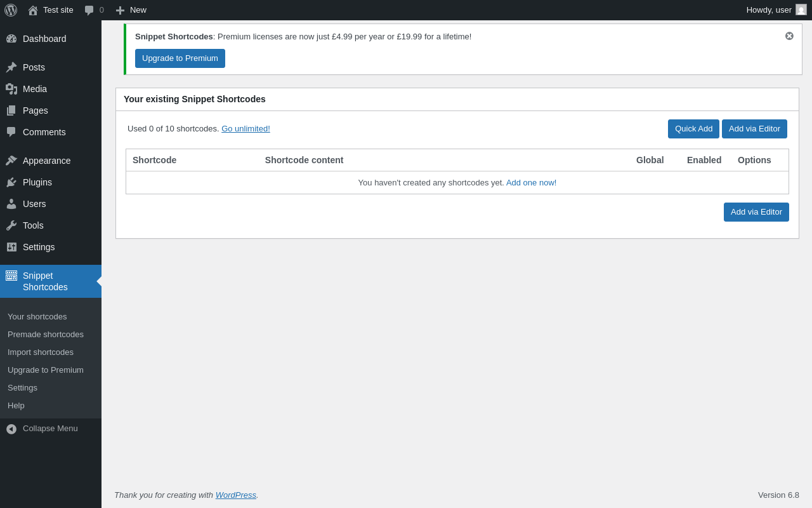Open Plugins menu label
812x508 pixels.
pyautogui.click(x=37, y=182)
